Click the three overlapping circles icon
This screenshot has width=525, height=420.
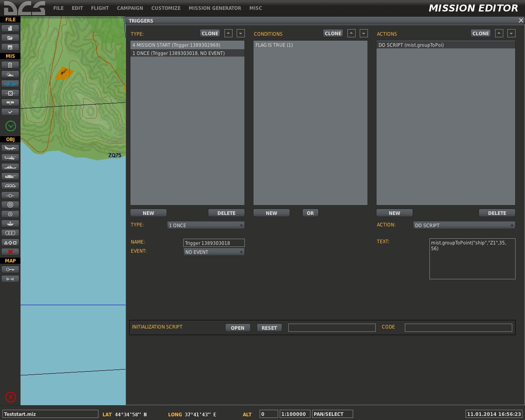coord(10,233)
